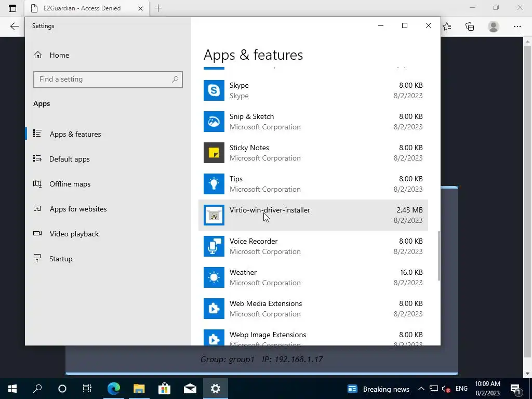Click the Settings gear on taskbar
532x399 pixels.
pyautogui.click(x=216, y=389)
